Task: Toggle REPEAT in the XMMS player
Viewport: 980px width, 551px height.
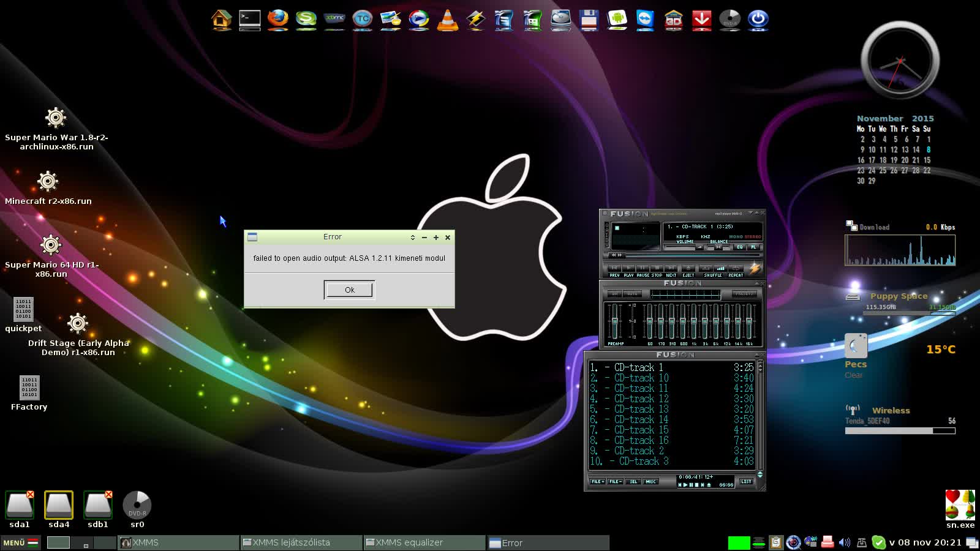Action: (736, 268)
